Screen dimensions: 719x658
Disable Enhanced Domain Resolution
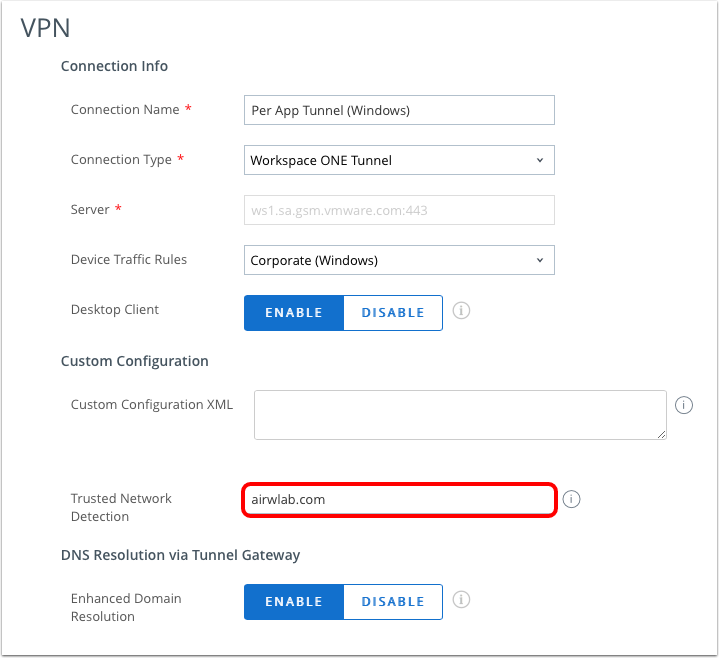(x=393, y=602)
